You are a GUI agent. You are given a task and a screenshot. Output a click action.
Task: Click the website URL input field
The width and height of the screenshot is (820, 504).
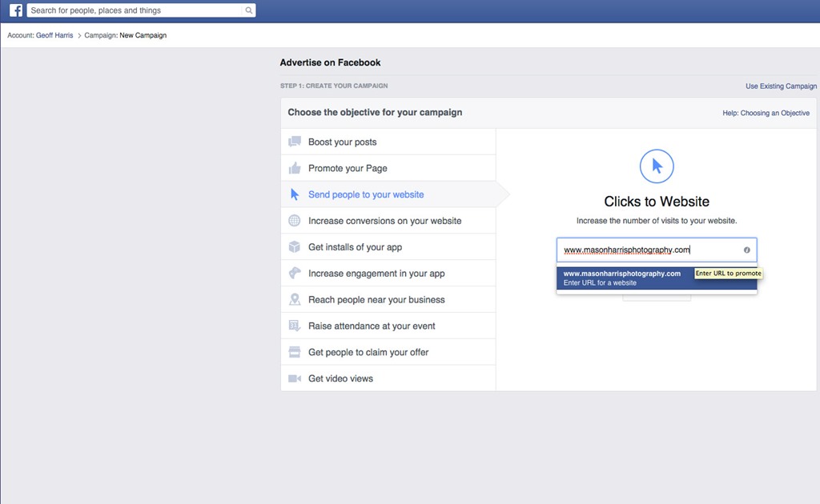coord(649,250)
